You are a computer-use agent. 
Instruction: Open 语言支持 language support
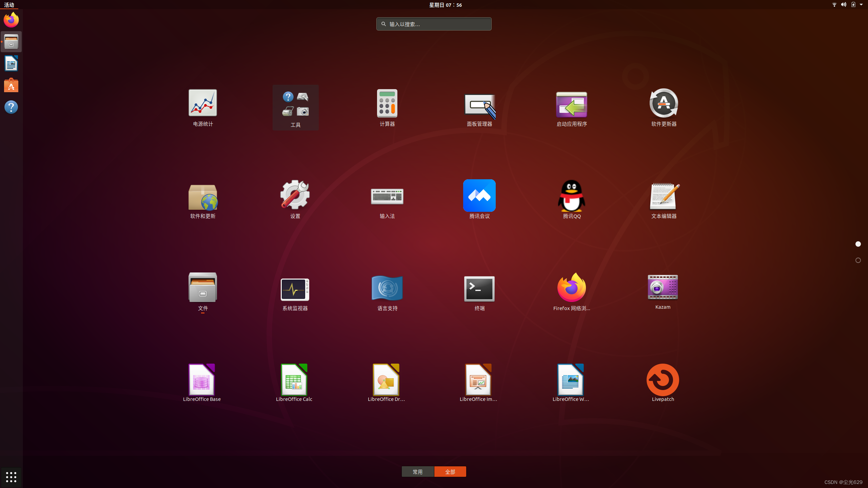tap(387, 292)
